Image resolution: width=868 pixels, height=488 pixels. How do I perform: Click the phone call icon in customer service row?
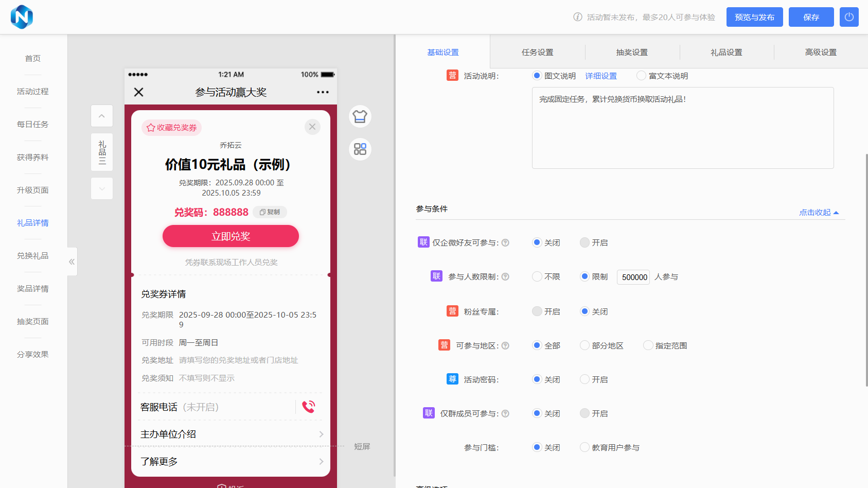pyautogui.click(x=308, y=407)
